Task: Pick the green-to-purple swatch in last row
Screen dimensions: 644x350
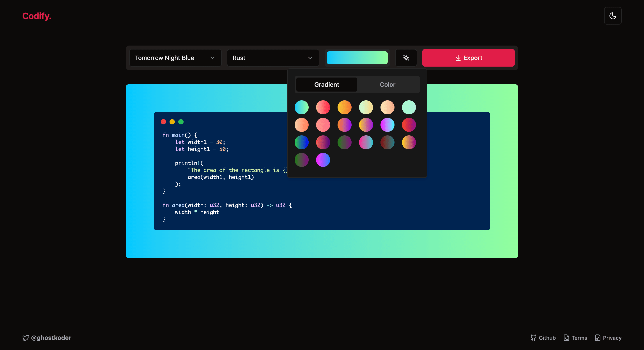Action: [301, 160]
